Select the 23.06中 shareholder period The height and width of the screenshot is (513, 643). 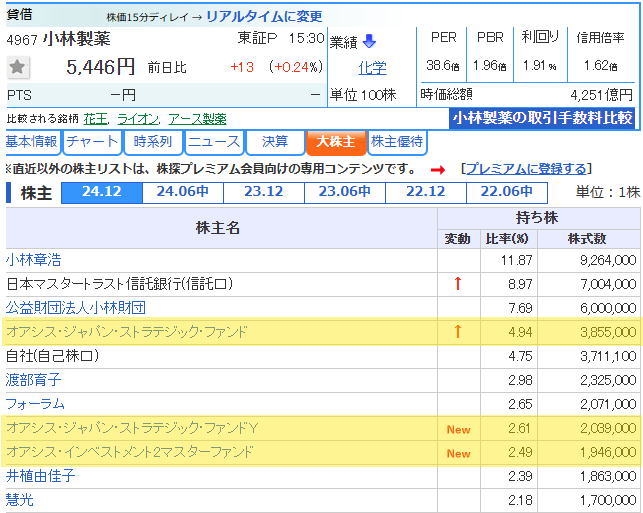click(x=345, y=192)
